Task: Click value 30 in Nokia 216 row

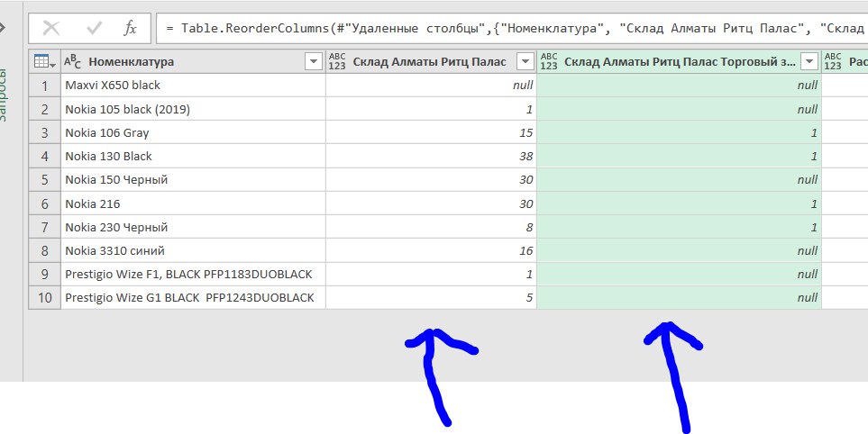Action: [431, 203]
